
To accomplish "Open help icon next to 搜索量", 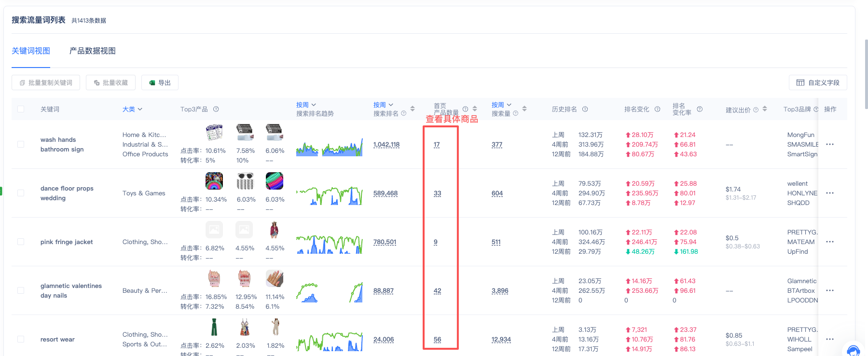I will (x=516, y=113).
